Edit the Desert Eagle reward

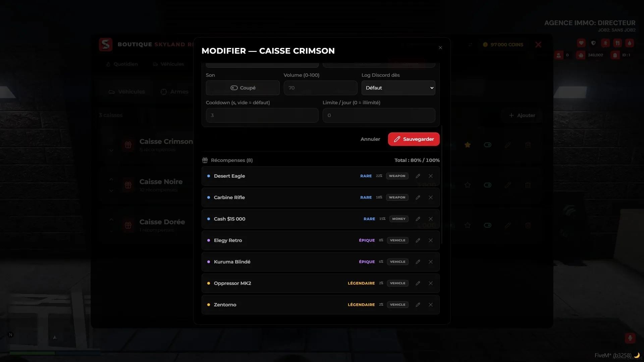pyautogui.click(x=418, y=176)
